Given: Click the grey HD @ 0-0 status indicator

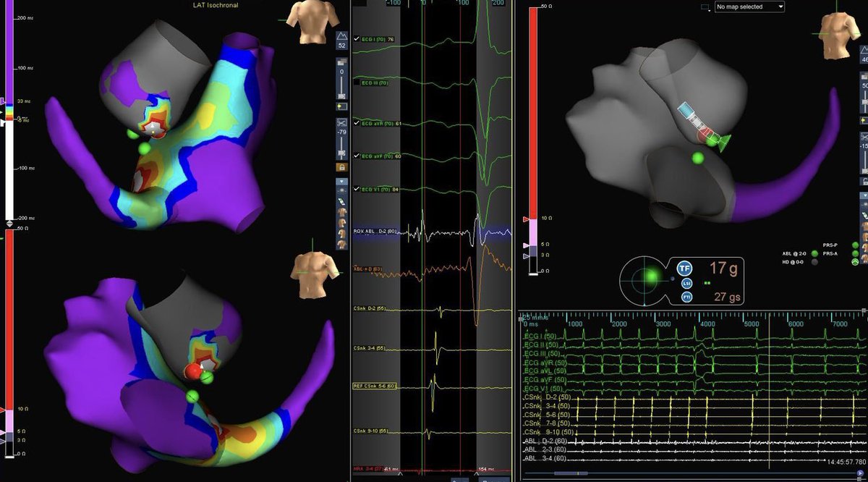Looking at the screenshot, I should [x=814, y=262].
